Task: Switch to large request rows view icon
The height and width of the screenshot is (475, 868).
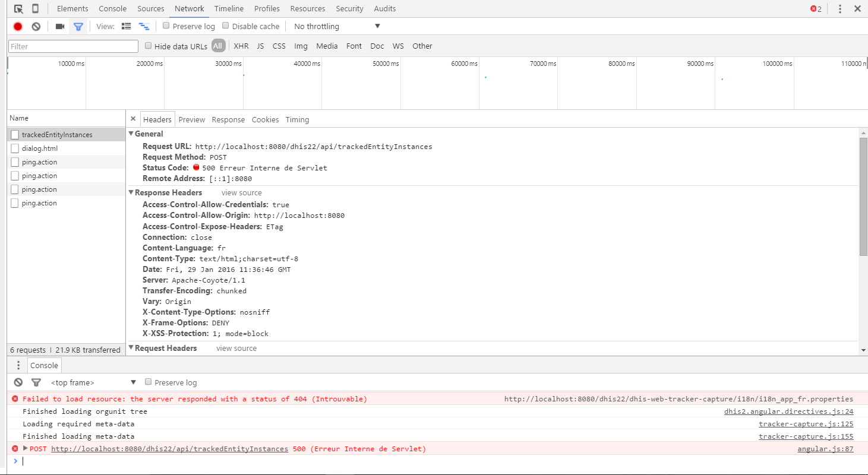Action: point(126,26)
